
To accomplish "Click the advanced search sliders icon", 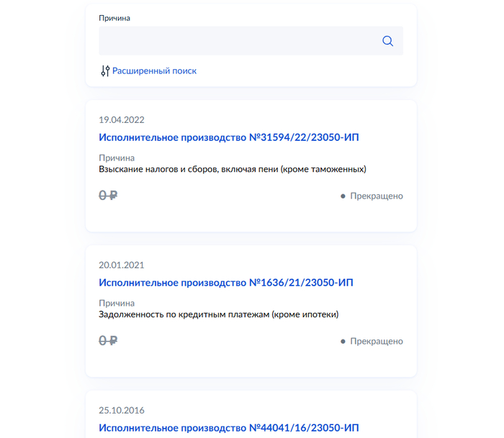I will (x=105, y=71).
